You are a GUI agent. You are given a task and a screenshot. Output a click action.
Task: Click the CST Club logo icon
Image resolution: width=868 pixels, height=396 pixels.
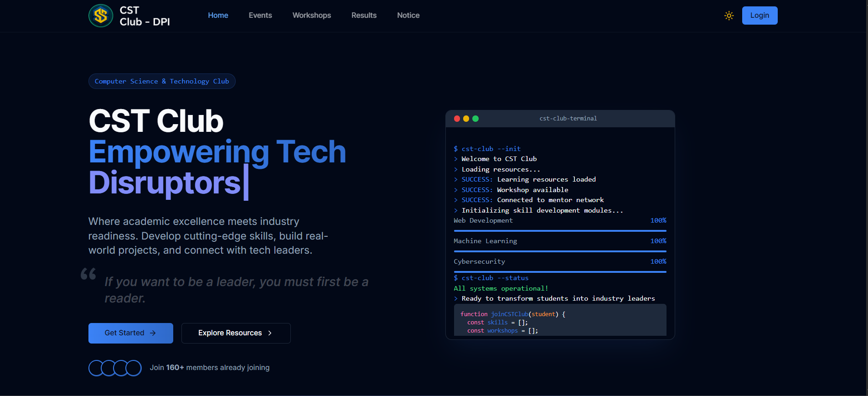coord(101,16)
